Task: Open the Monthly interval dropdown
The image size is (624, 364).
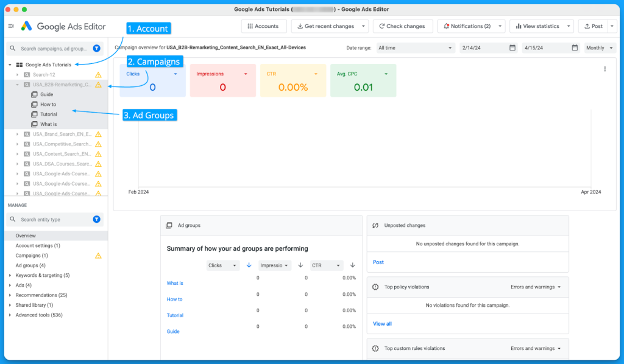Action: pyautogui.click(x=600, y=47)
